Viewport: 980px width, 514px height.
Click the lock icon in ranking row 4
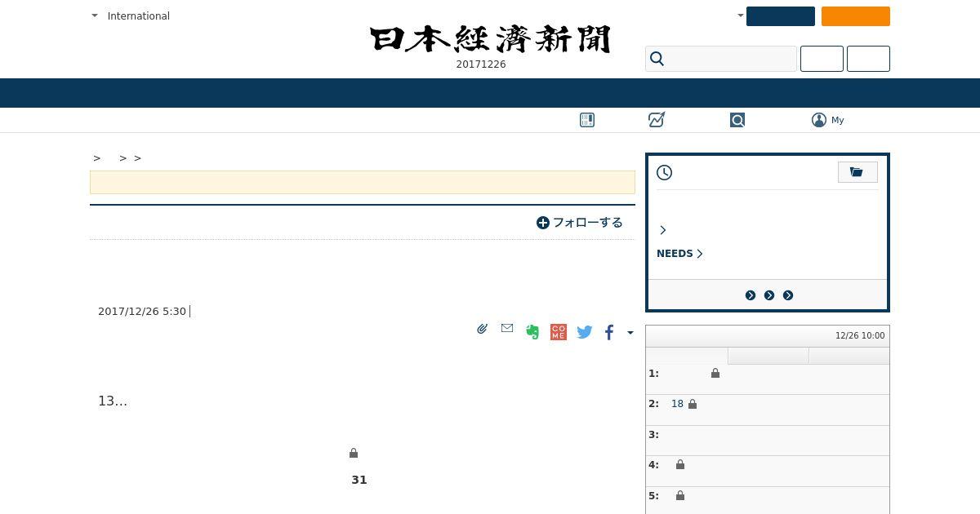pyautogui.click(x=680, y=464)
